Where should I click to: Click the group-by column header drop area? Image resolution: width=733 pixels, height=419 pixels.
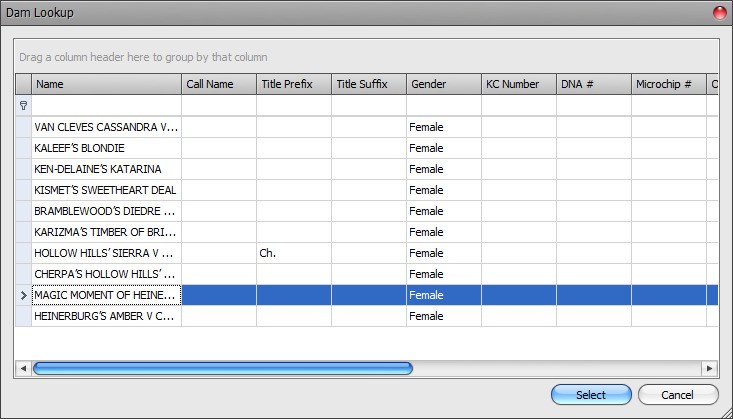(366, 57)
